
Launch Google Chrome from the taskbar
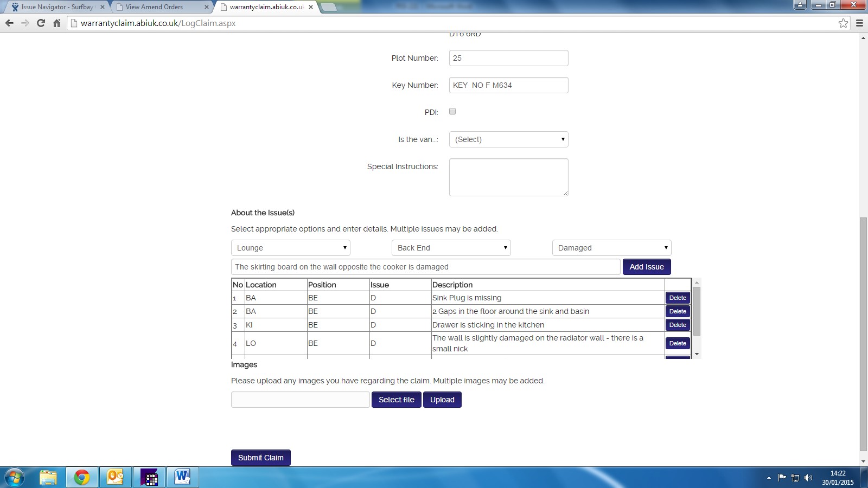click(x=82, y=477)
